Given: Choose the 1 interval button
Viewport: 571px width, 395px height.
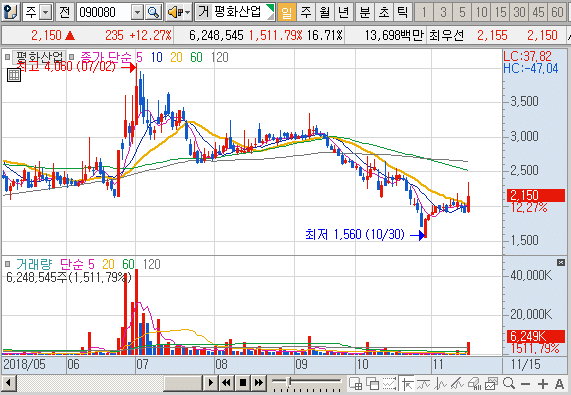Looking at the screenshot, I should (x=424, y=12).
